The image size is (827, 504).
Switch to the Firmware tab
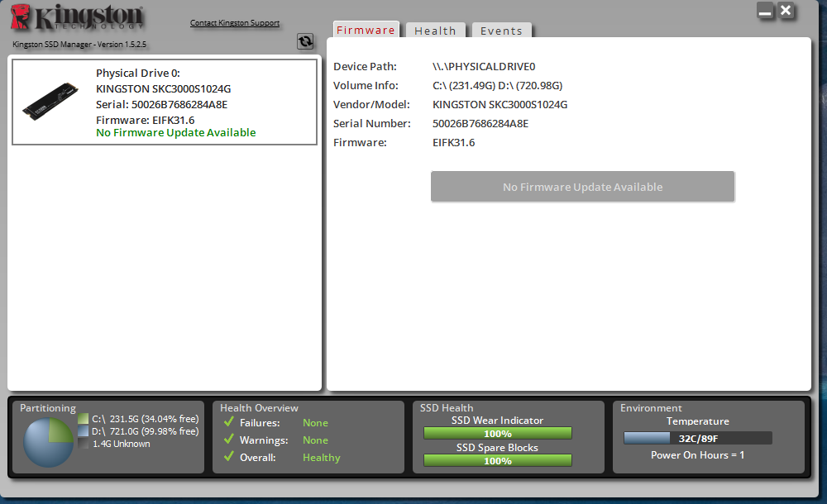coord(366,30)
